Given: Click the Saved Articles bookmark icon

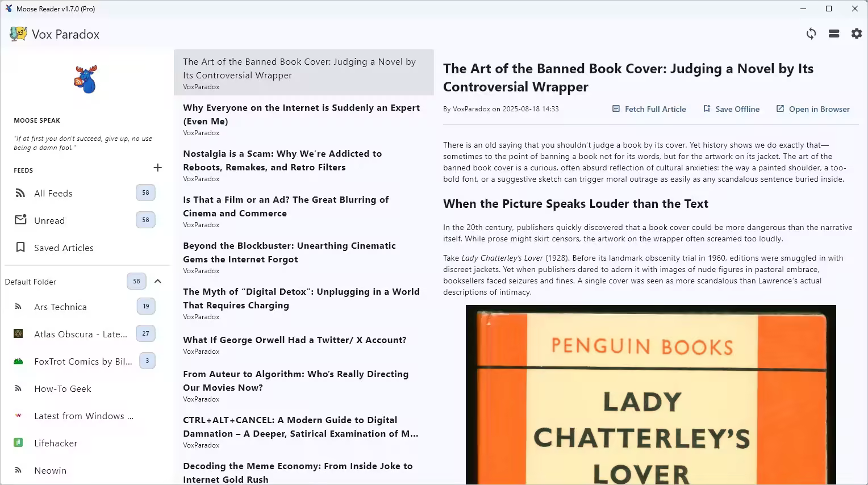Looking at the screenshot, I should pos(20,247).
